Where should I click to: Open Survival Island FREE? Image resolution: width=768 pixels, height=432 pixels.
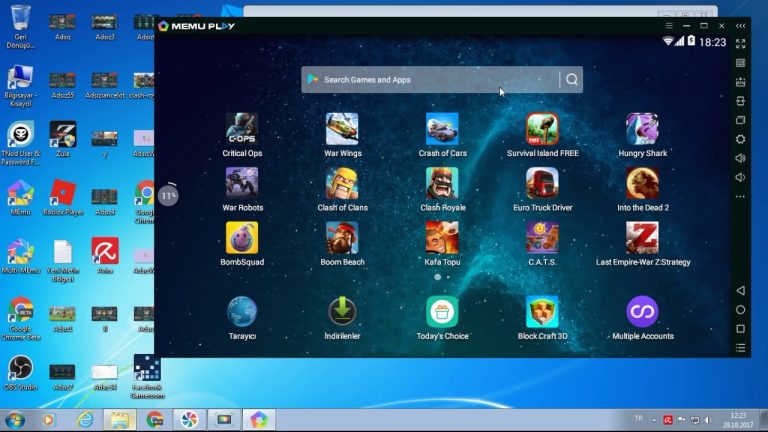point(542,129)
